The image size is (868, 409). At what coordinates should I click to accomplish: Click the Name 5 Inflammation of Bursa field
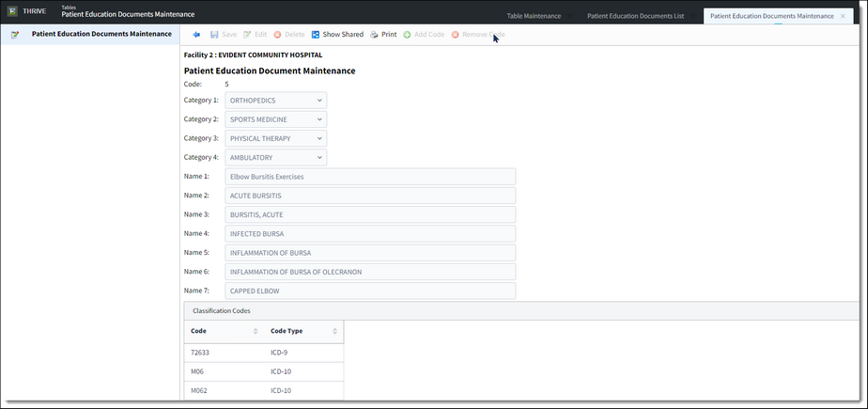pyautogui.click(x=370, y=253)
